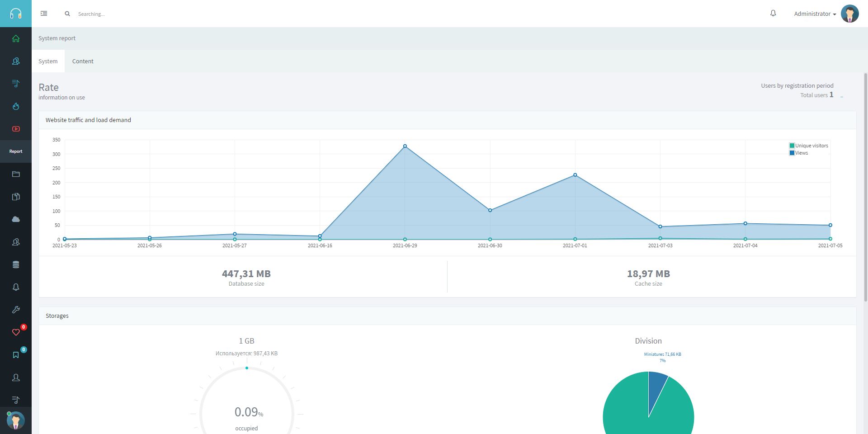868x434 pixels.
Task: Click the headphones logo at top left
Action: (16, 14)
